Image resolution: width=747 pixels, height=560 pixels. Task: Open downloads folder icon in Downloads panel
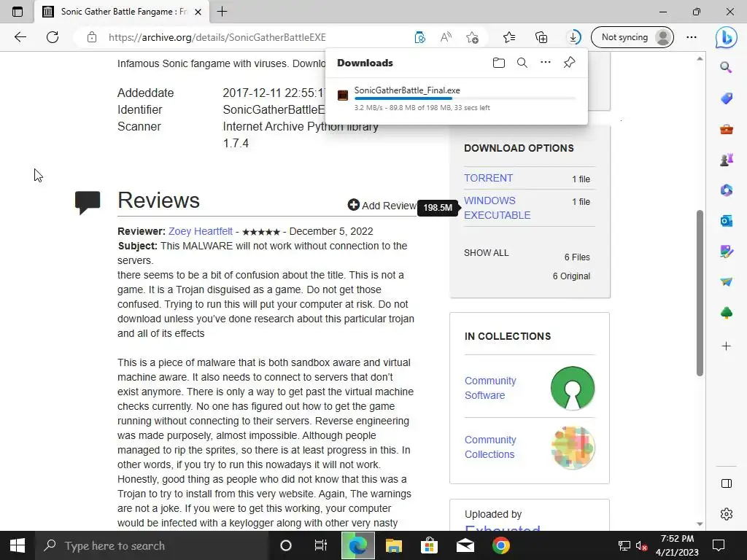499,63
